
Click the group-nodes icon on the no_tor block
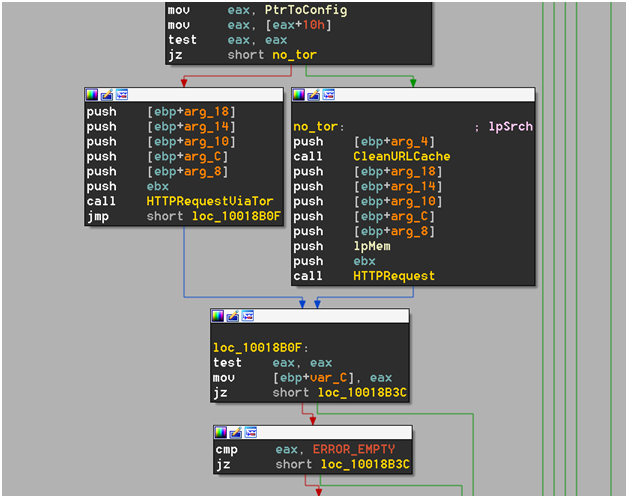click(329, 94)
